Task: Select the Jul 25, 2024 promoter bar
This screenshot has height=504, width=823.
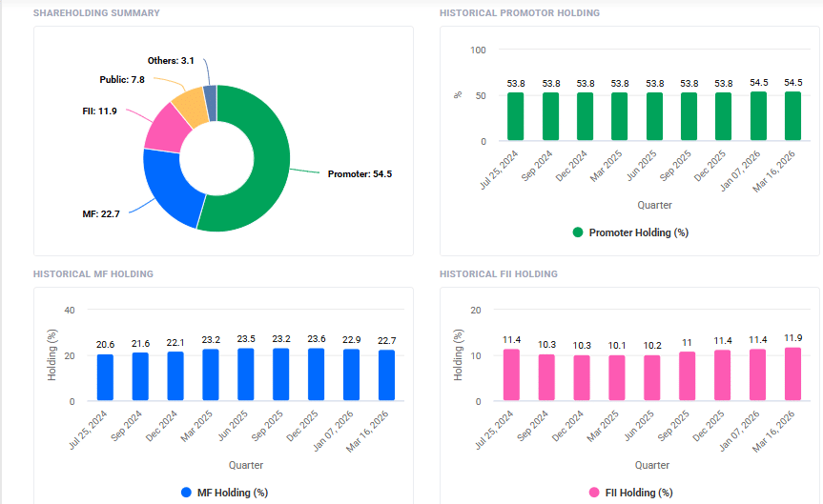Action: [516, 117]
